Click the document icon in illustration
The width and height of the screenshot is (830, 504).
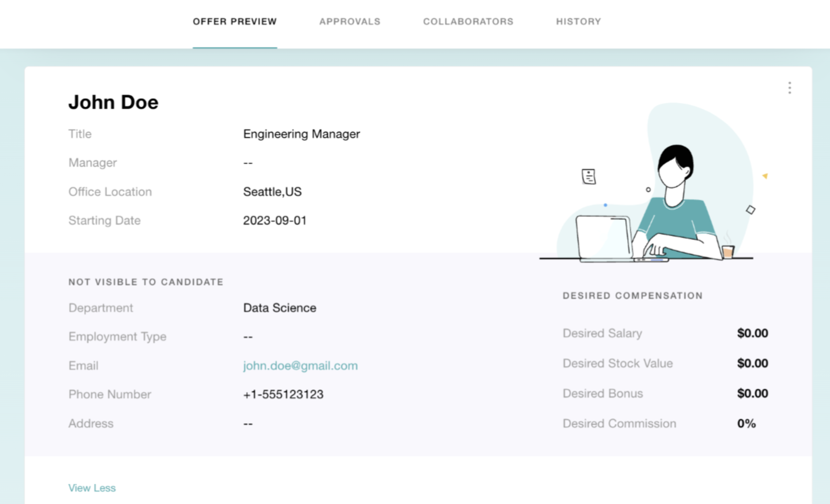point(589,177)
